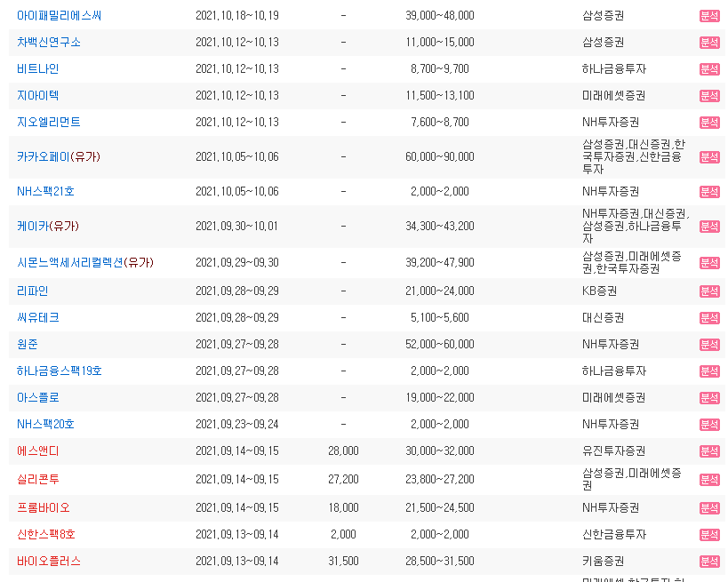Select underwriter 키움증권 in 바이오플러스 row
Screen dimensions: 728x582
point(603,561)
